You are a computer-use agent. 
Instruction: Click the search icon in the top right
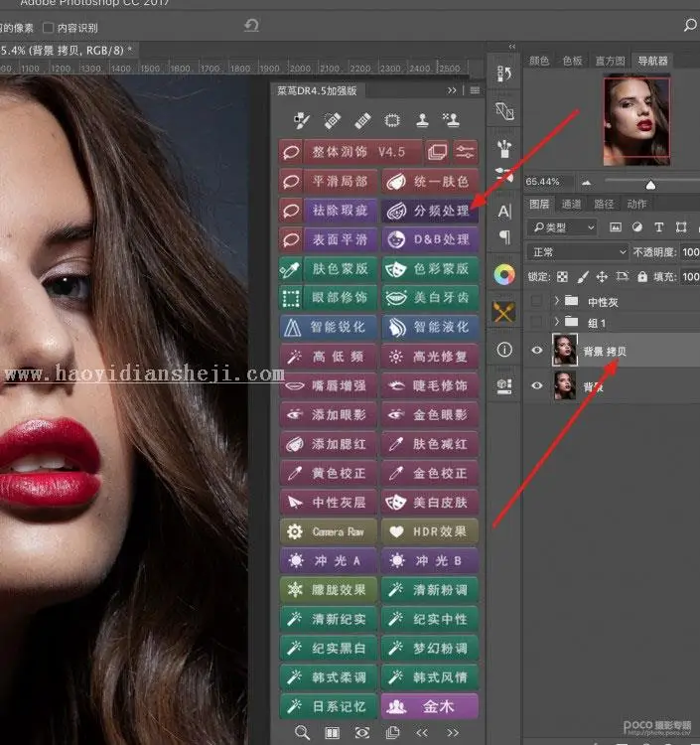(690, 25)
